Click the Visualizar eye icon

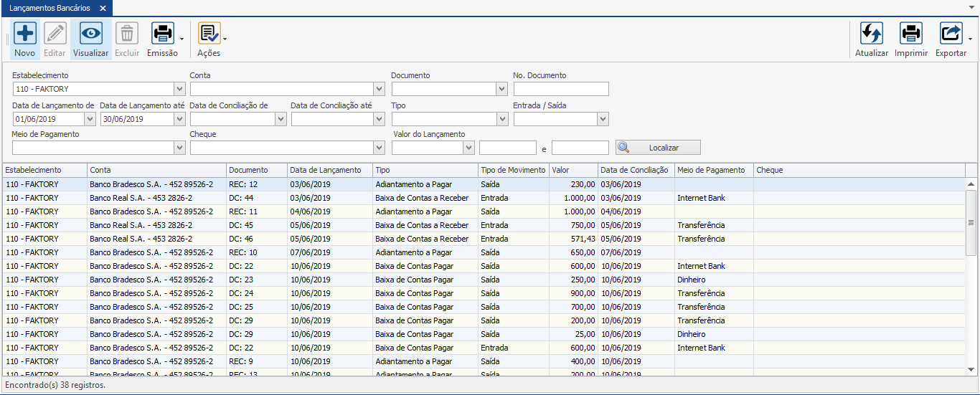(91, 34)
